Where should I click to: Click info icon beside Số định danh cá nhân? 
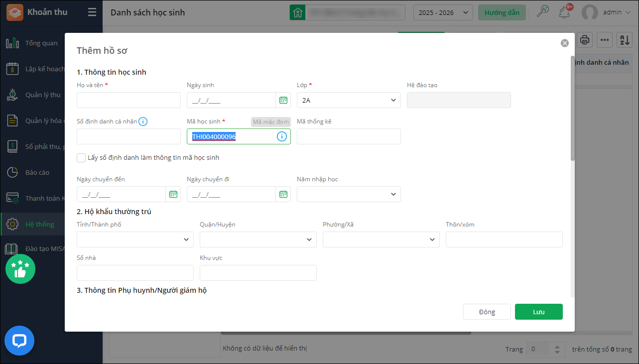pos(143,121)
